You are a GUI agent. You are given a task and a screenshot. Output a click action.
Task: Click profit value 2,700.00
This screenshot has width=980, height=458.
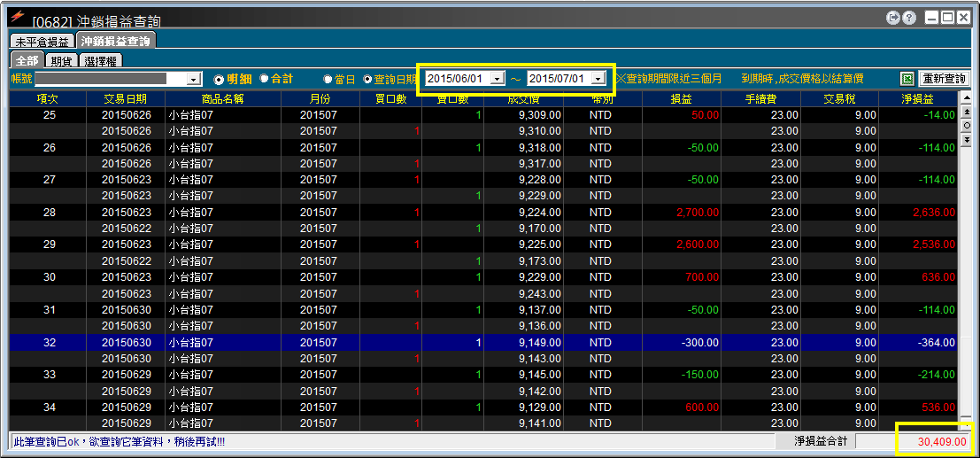coord(698,213)
